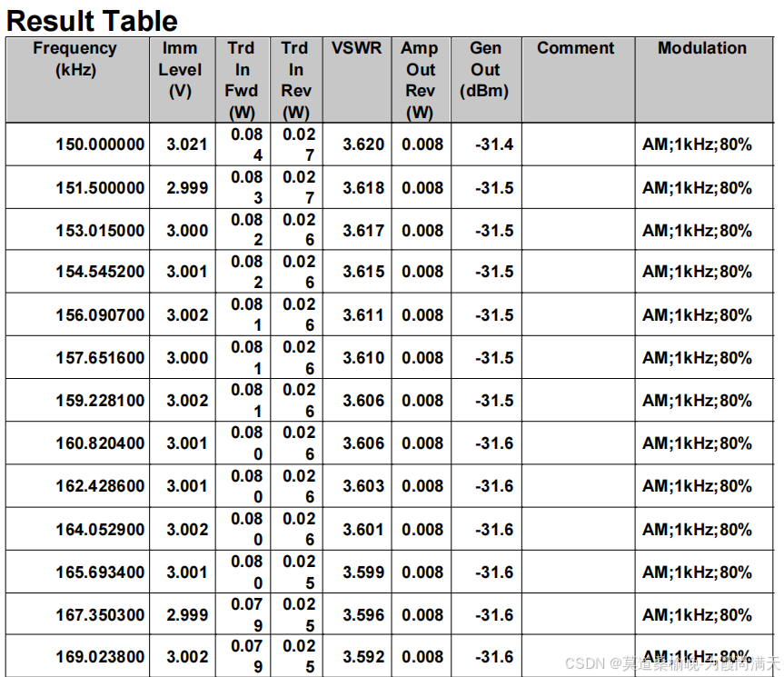Image resolution: width=784 pixels, height=677 pixels.
Task: Select VSWR value 3.599
Action: tap(363, 572)
